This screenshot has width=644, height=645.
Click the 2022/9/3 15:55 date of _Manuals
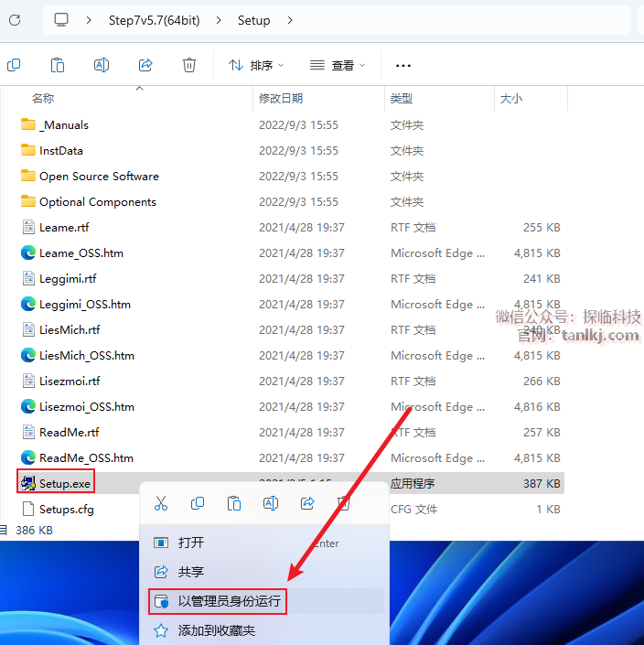(x=298, y=124)
